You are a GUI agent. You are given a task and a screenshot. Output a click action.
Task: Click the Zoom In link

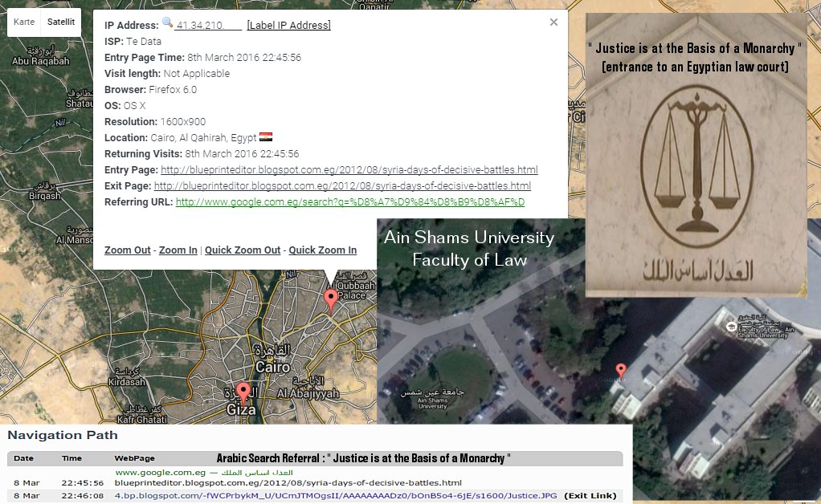pos(178,250)
